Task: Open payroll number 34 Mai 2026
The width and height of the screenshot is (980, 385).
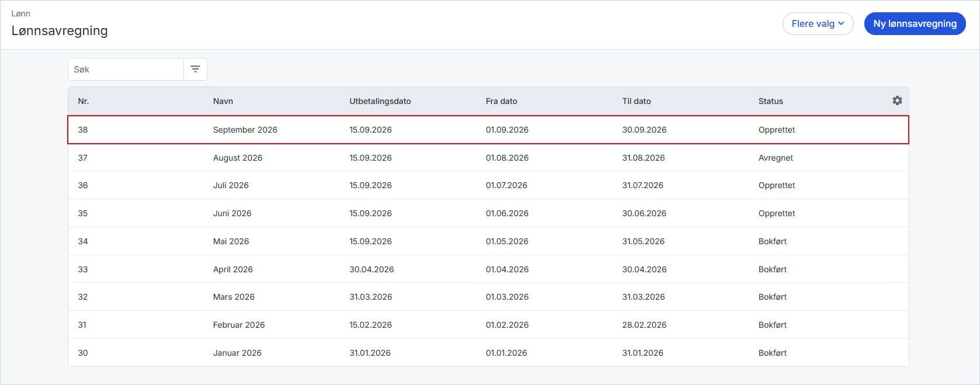Action: (x=488, y=241)
